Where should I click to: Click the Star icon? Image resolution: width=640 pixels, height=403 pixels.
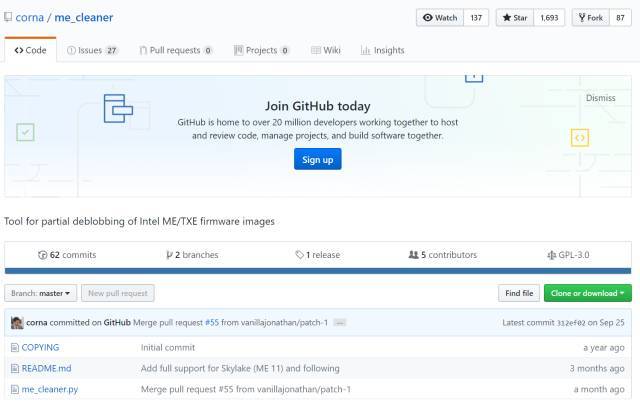click(x=507, y=18)
